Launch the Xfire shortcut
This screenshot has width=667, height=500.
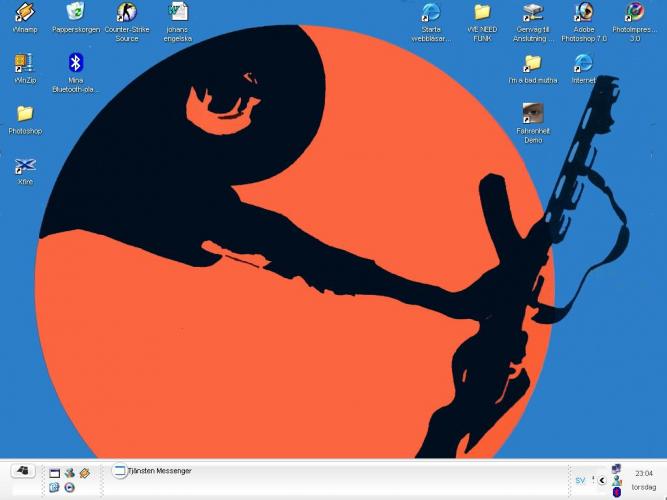(25, 165)
